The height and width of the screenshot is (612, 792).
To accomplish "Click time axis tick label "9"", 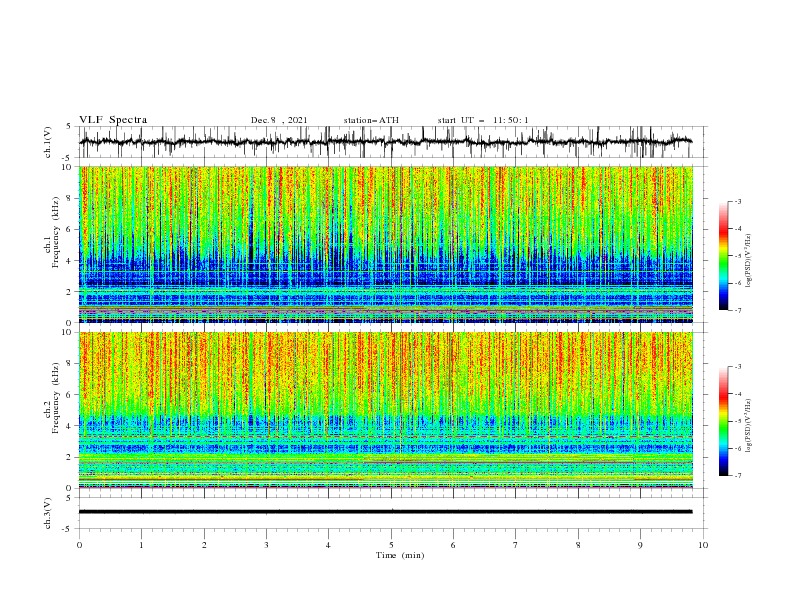I will [x=640, y=545].
